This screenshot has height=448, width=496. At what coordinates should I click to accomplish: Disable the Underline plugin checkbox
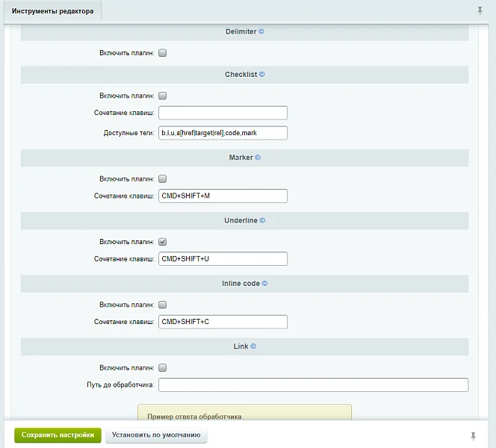coord(163,242)
